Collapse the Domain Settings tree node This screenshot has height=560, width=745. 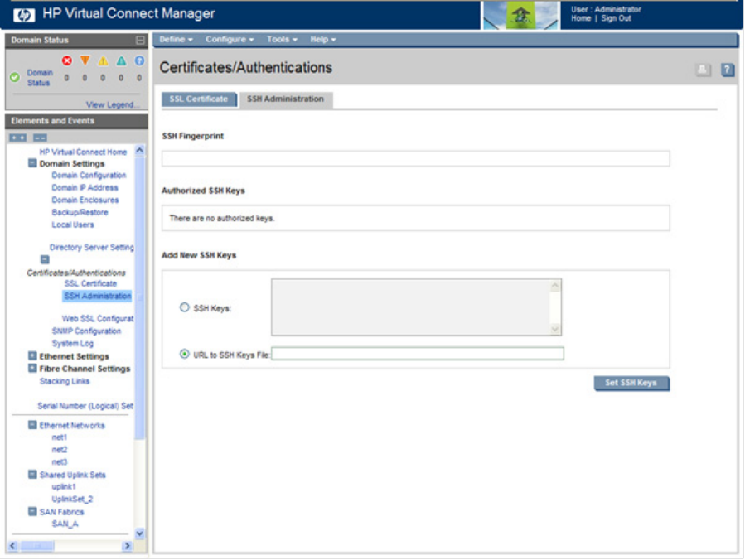(32, 163)
